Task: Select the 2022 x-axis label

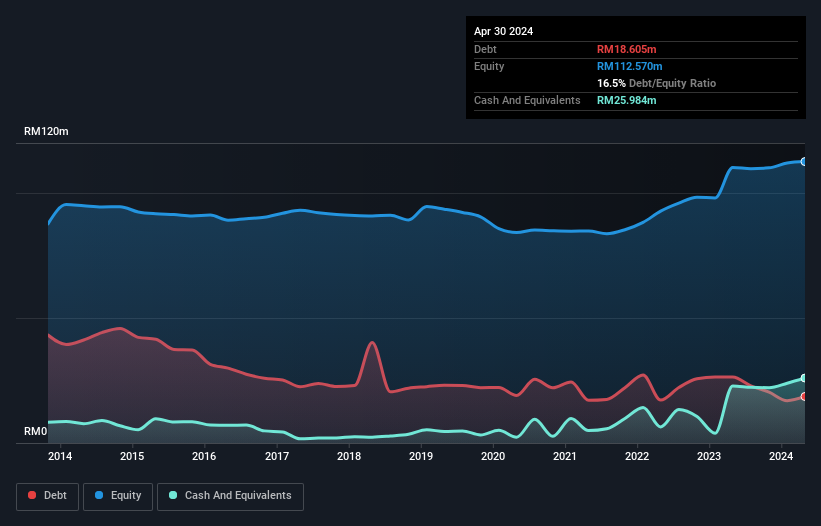Action: 637,456
